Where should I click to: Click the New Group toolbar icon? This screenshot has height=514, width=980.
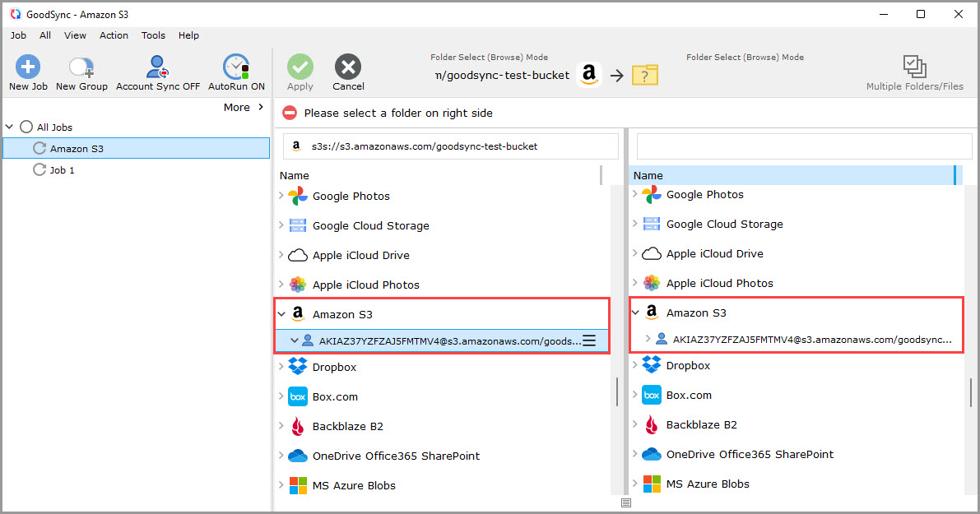coord(81,67)
